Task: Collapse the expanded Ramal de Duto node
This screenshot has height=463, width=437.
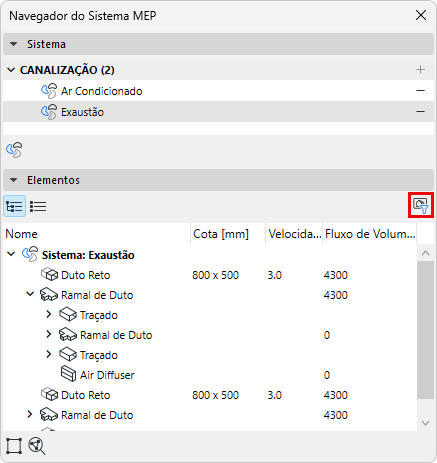Action: pyautogui.click(x=30, y=294)
